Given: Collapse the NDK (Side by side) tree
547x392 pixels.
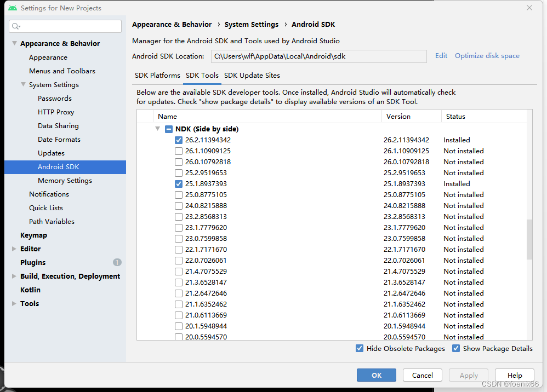Looking at the screenshot, I should pyautogui.click(x=158, y=129).
